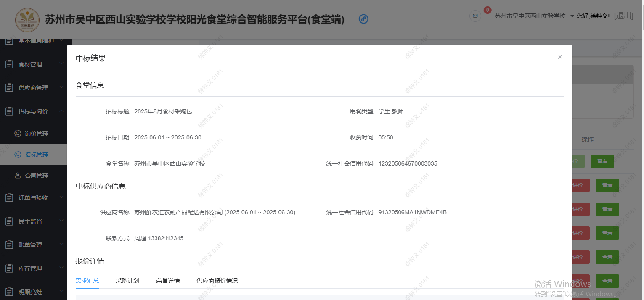Open the 账单管理 icon
Viewport: 644px width, 300px height.
9,245
